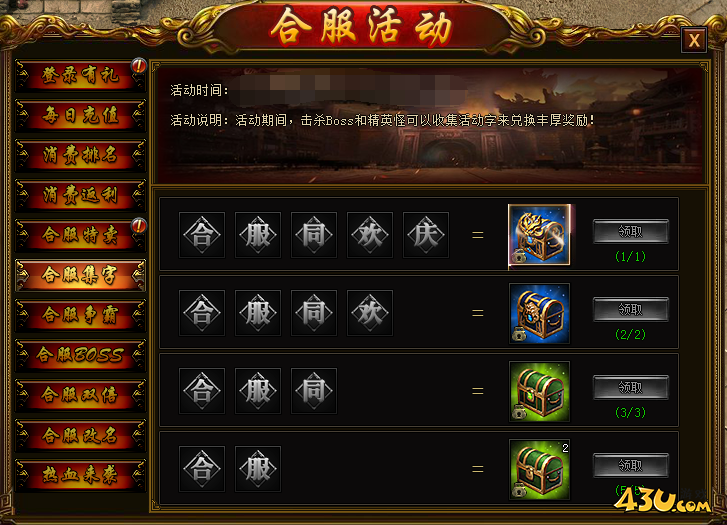Click the green chest with quantity 2
Screen dimensions: 727x525
(x=539, y=469)
